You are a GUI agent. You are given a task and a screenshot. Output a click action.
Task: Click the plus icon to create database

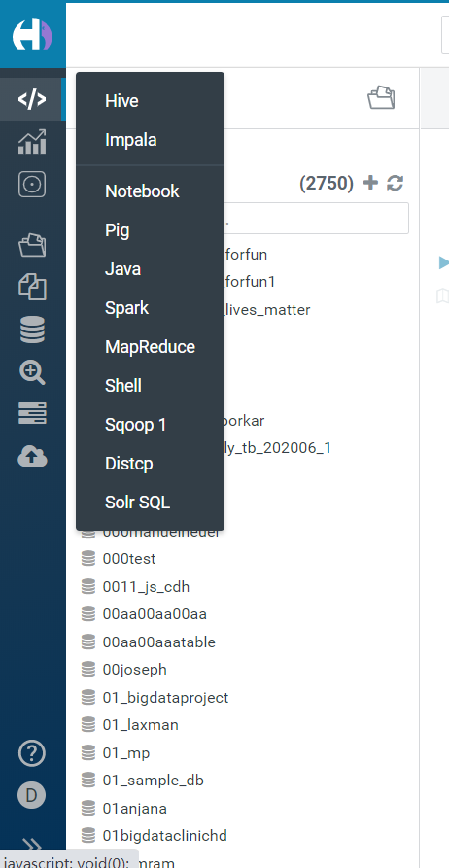click(370, 183)
